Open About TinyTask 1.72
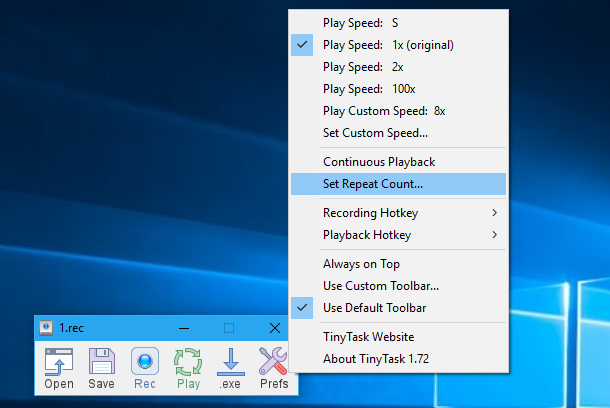This screenshot has height=408, width=610. pyautogui.click(x=398, y=359)
